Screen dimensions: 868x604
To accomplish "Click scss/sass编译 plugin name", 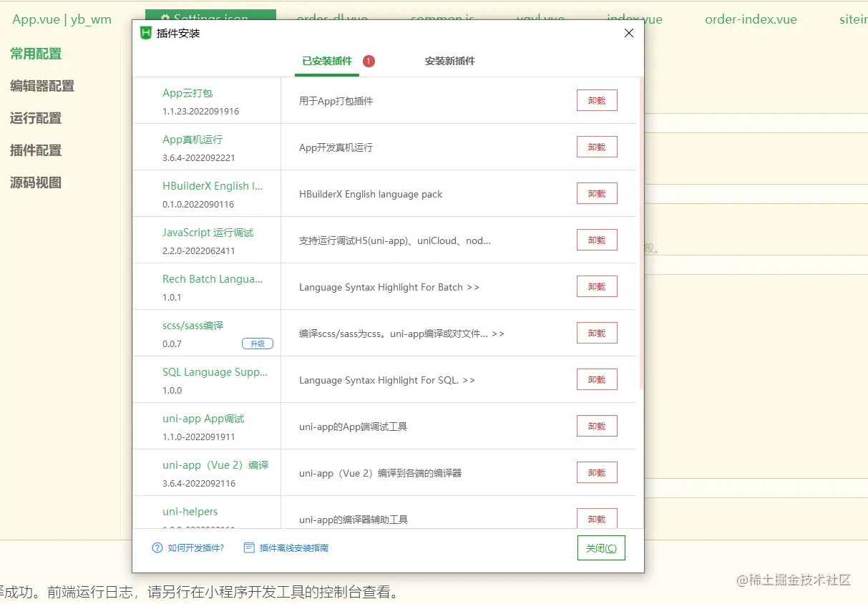I will coord(193,326).
